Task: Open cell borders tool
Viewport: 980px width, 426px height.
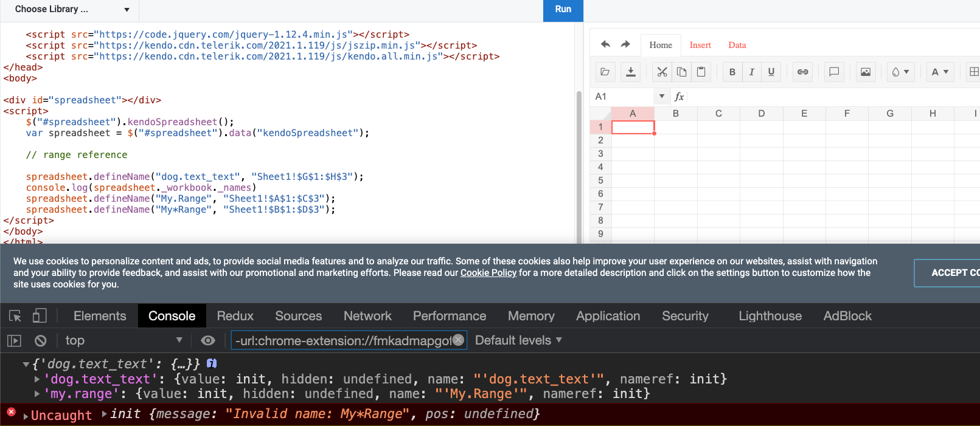Action: [x=973, y=72]
